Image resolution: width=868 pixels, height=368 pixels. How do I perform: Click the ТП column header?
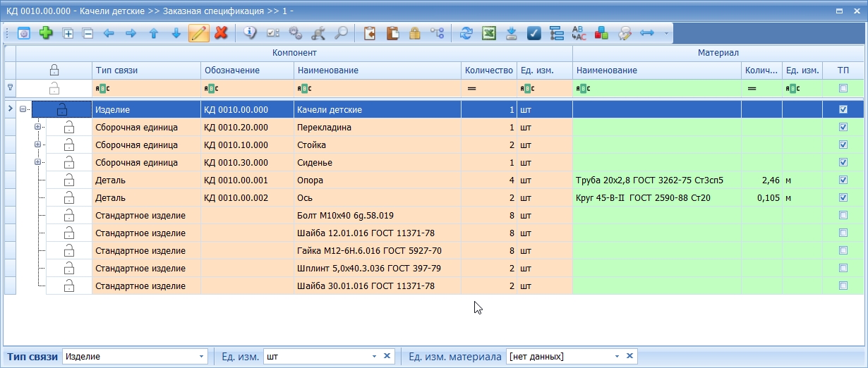pyautogui.click(x=843, y=70)
